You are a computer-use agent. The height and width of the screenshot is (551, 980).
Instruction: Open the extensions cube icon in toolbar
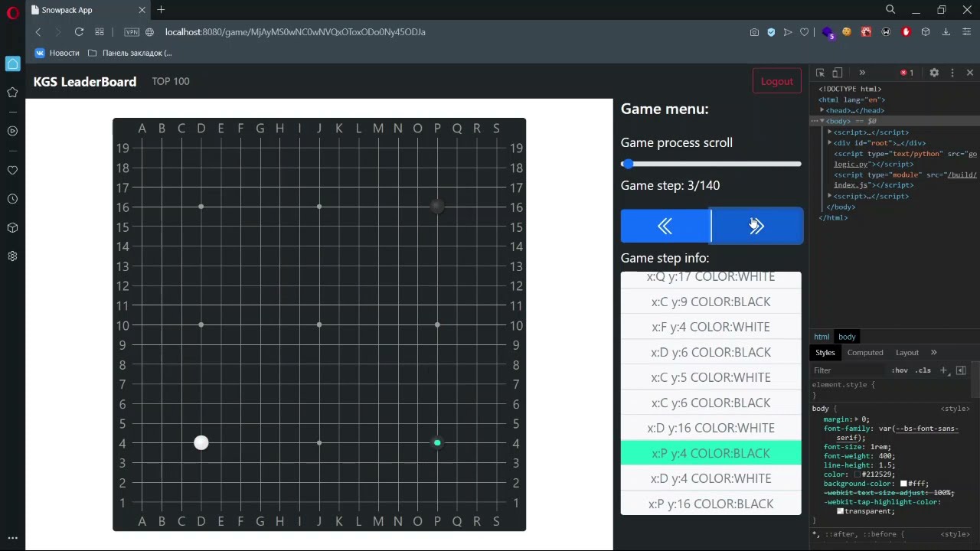926,32
